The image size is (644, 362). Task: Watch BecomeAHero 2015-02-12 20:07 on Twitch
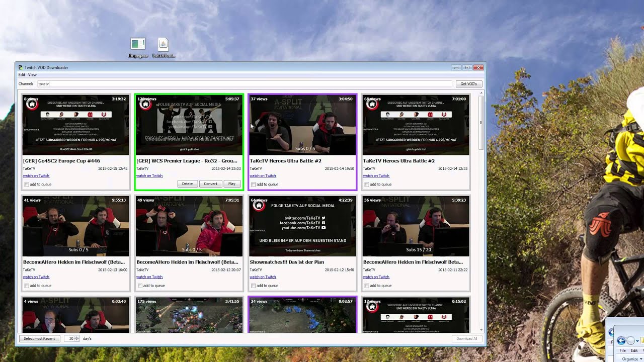click(149, 277)
